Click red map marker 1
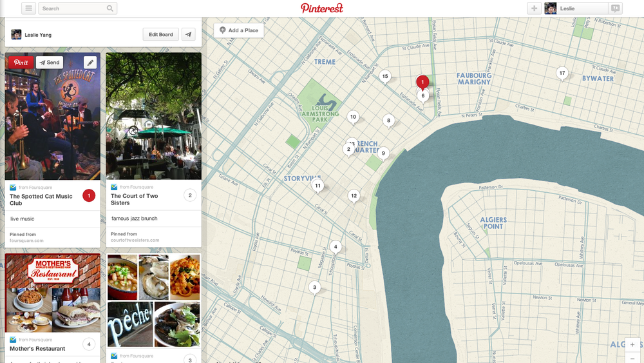The image size is (644, 363). [x=422, y=83]
